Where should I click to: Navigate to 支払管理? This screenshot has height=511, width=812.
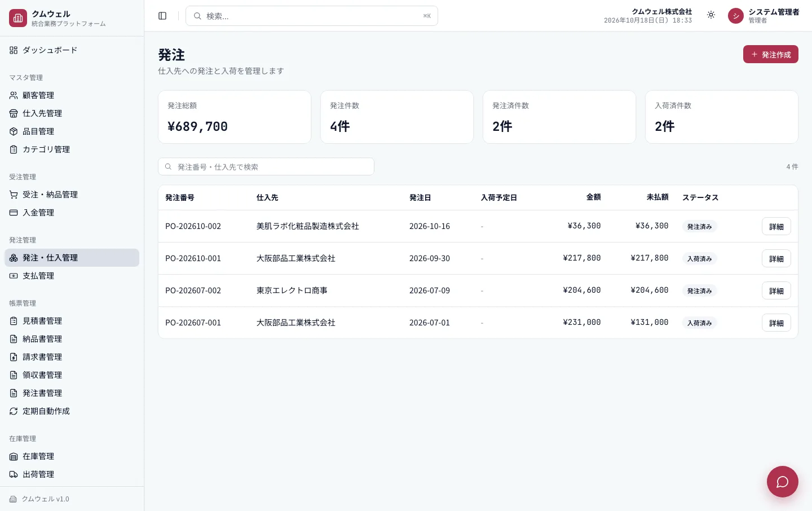pyautogui.click(x=72, y=276)
